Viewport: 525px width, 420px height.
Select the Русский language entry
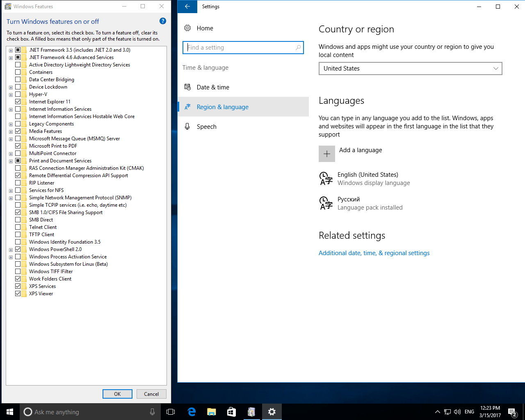pyautogui.click(x=410, y=203)
